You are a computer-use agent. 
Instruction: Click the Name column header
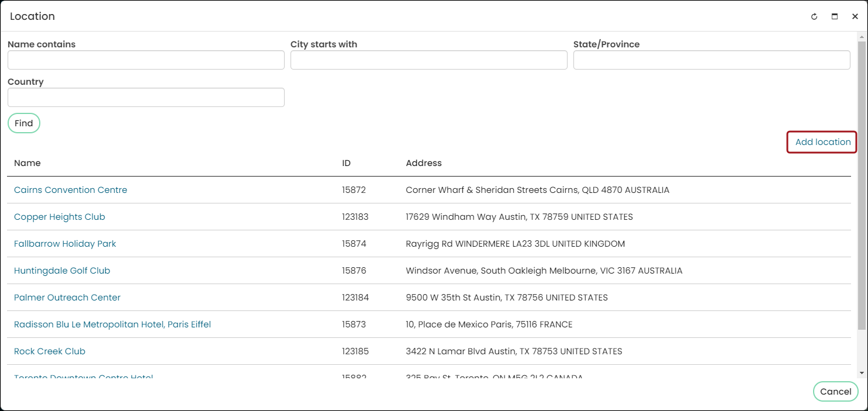coord(27,163)
